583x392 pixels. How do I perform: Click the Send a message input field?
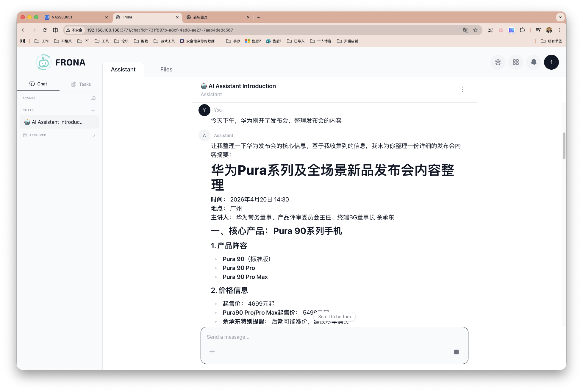click(298, 337)
